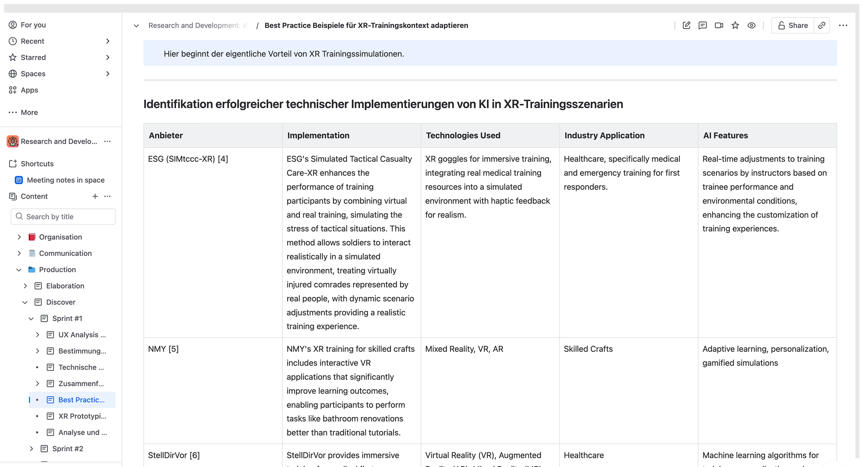The height and width of the screenshot is (467, 868).
Task: Toggle the watch page eye icon
Action: pos(751,25)
